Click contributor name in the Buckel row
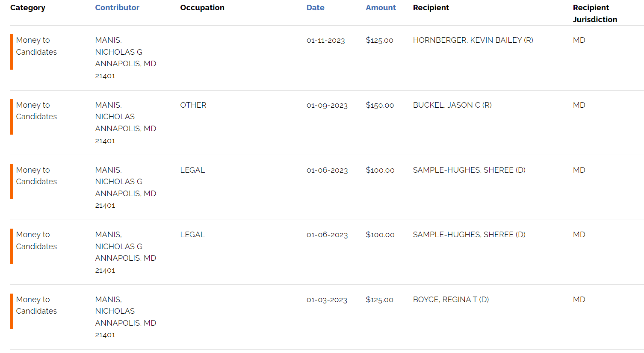 115,111
